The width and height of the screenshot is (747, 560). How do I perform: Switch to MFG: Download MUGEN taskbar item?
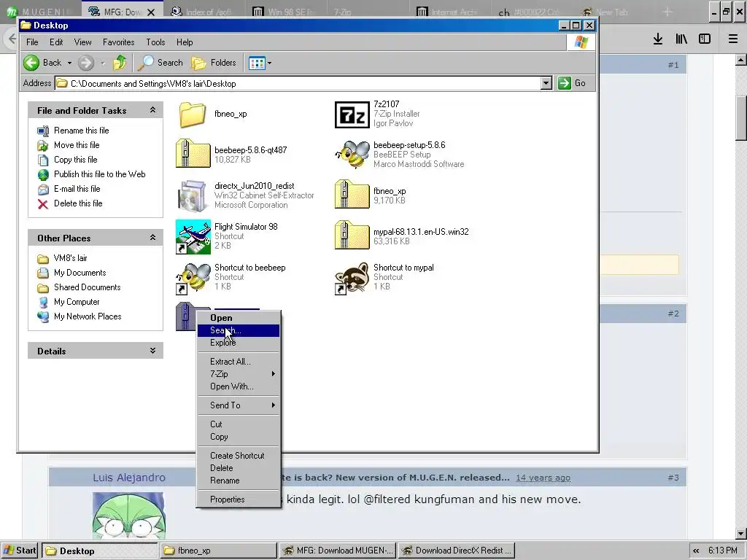click(x=337, y=551)
